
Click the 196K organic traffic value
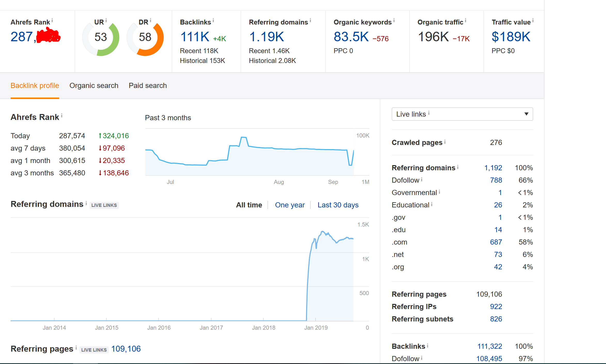[433, 37]
